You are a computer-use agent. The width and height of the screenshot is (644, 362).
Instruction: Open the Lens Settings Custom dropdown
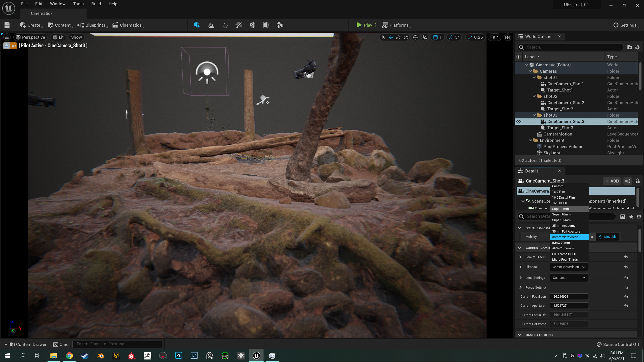tap(569, 278)
